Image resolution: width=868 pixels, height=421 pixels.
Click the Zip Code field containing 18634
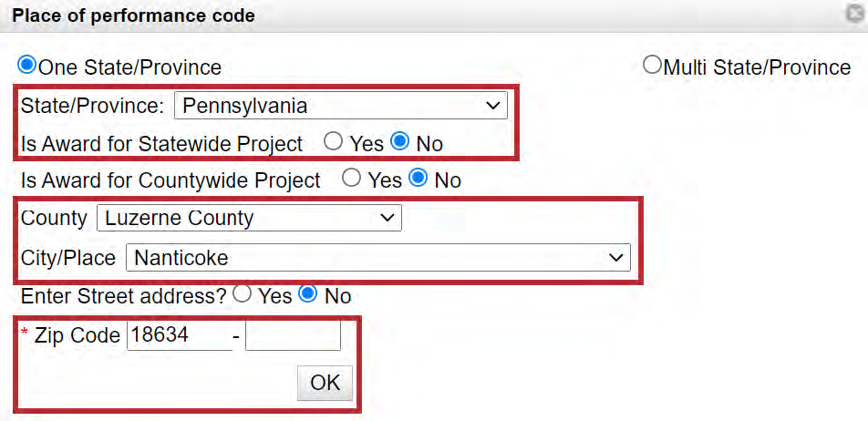tap(178, 335)
